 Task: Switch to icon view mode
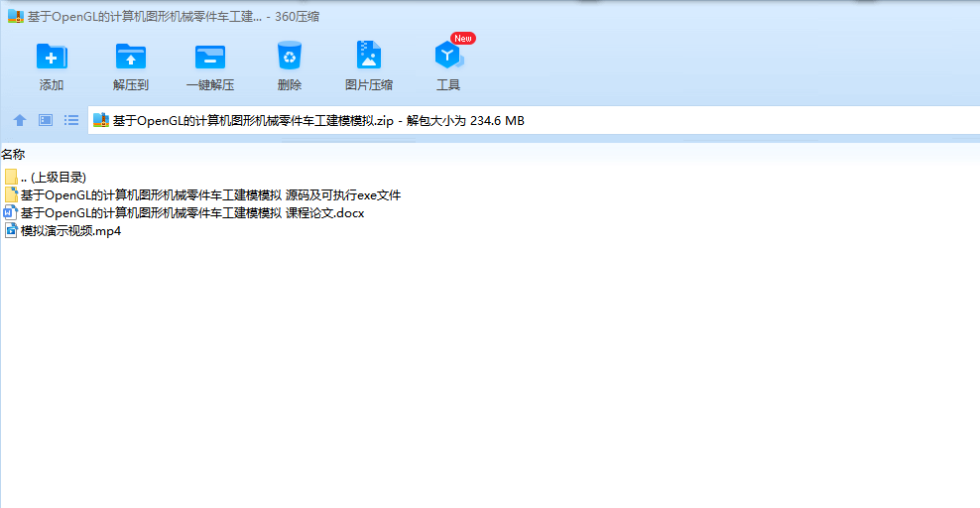coord(46,120)
